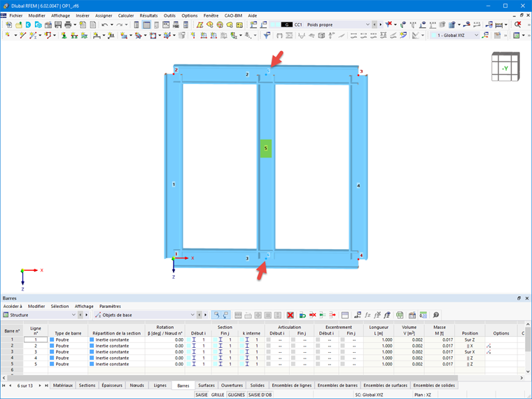Image resolution: width=532 pixels, height=399 pixels.
Task: Toggle SAISIE snap mode in status bar
Action: tap(201, 395)
